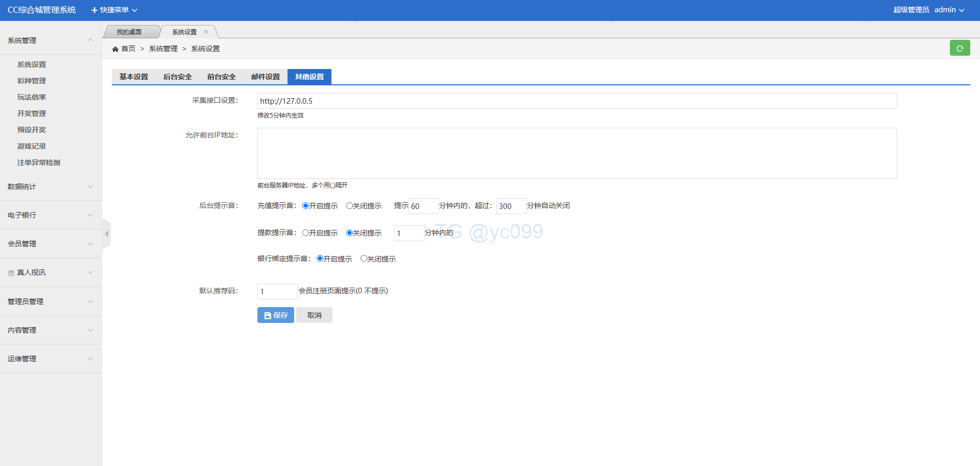Open the 邮件设置 tab
This screenshot has width=980, height=466.
point(266,77)
